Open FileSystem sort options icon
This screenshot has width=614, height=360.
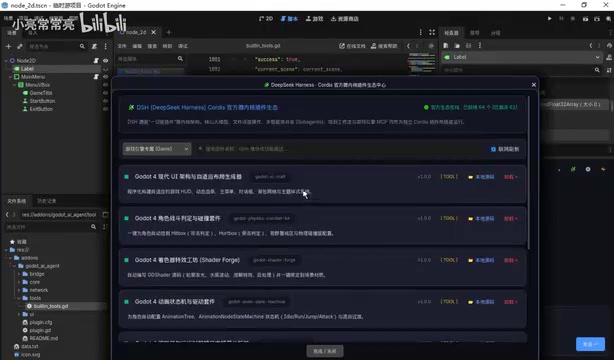click(x=105, y=227)
